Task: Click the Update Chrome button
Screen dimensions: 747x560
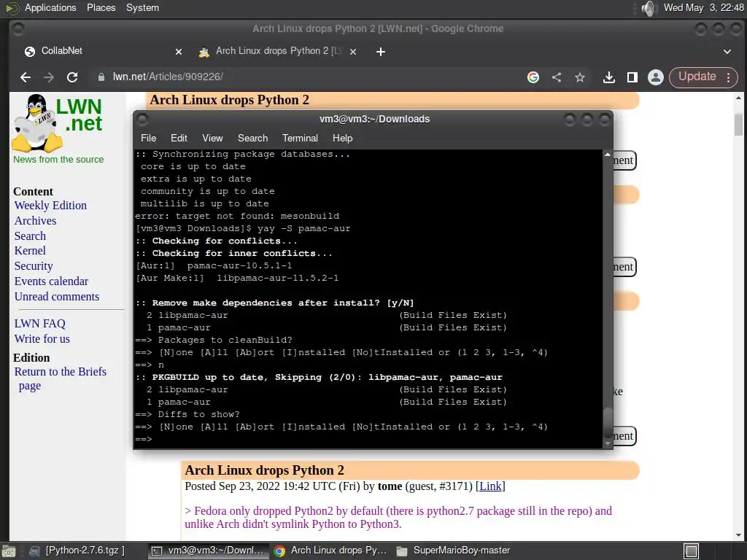Action: point(697,77)
